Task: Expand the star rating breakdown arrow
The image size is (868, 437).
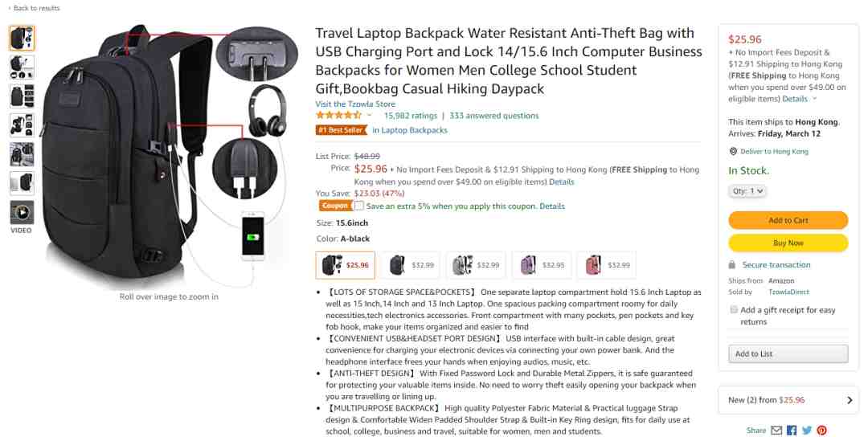Action: click(x=369, y=116)
